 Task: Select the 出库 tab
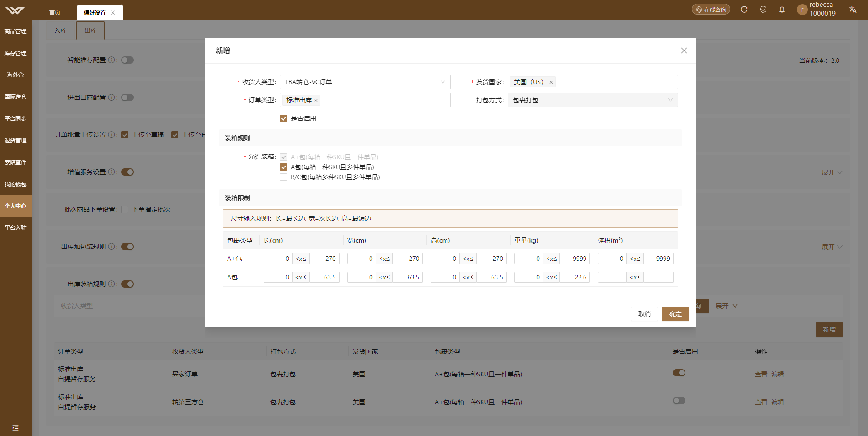[x=91, y=30]
